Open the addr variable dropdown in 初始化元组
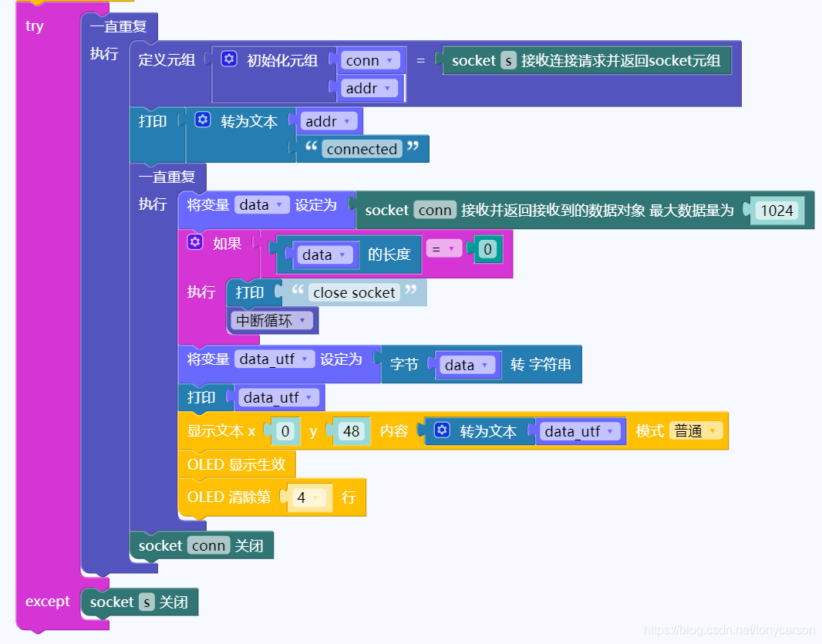Screen dimensions: 822x644 368,88
